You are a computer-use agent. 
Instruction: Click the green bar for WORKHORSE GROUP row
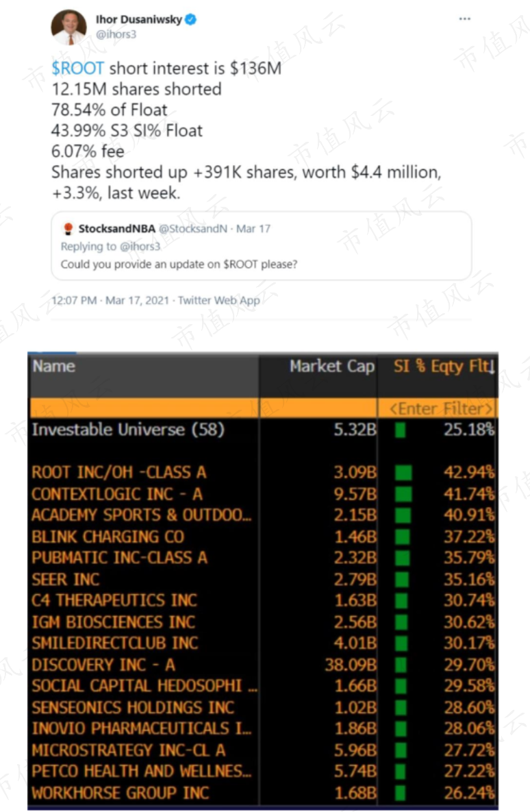coord(400,792)
